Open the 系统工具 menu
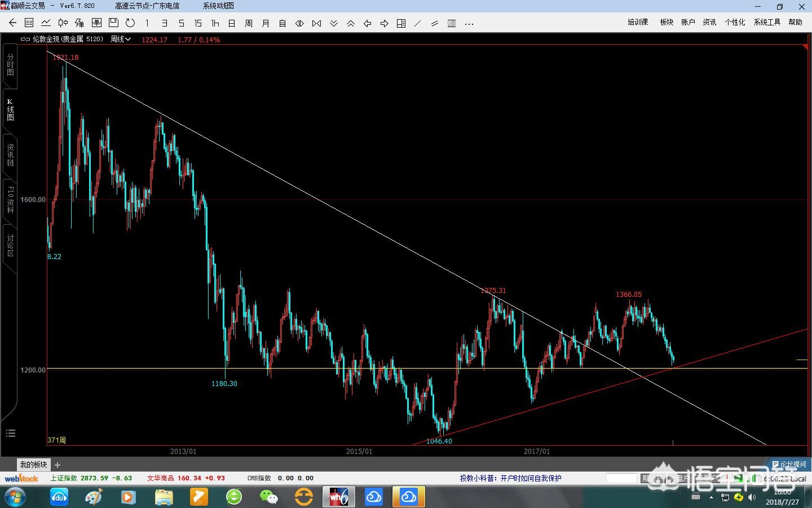812x508 pixels. pos(767,22)
